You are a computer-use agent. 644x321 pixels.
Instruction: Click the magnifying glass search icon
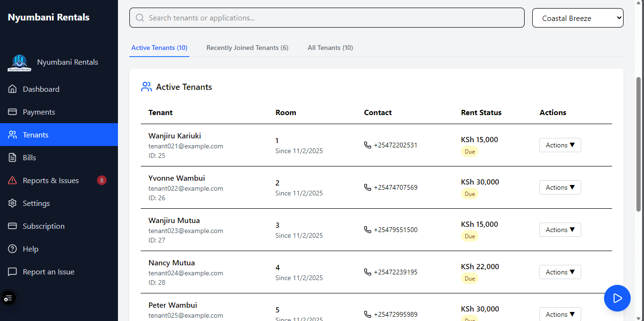click(139, 18)
